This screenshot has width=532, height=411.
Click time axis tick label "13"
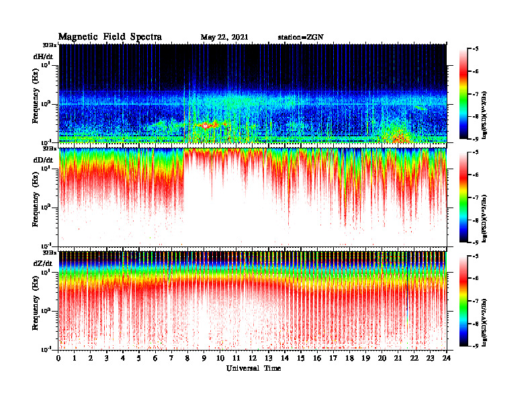[x=269, y=359]
